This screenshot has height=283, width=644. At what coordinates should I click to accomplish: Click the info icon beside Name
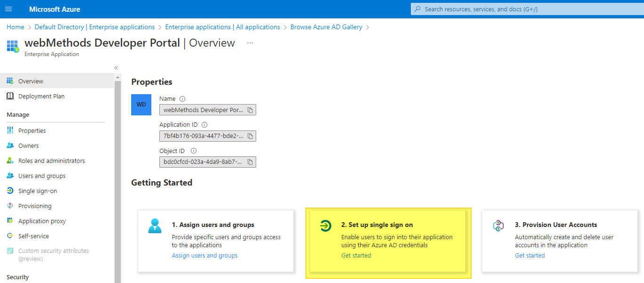click(182, 99)
